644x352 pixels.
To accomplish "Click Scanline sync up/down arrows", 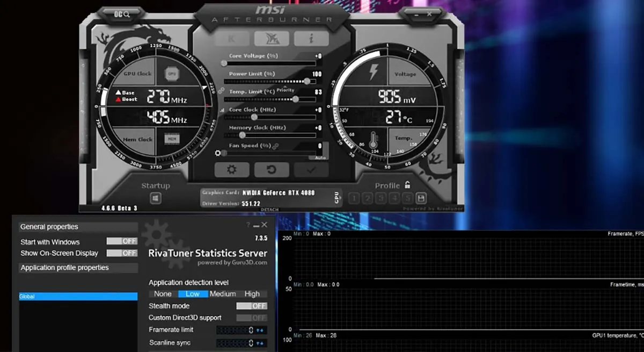I will point(260,343).
